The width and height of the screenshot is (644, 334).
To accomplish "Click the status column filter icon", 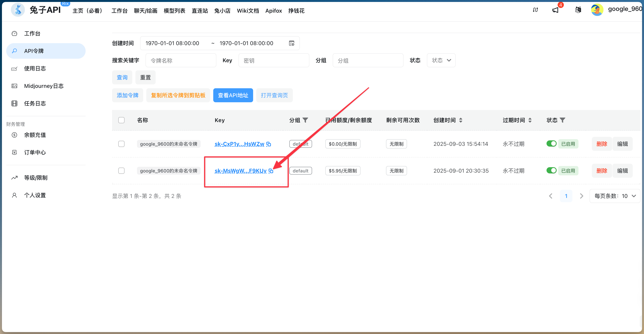I will click(x=562, y=120).
